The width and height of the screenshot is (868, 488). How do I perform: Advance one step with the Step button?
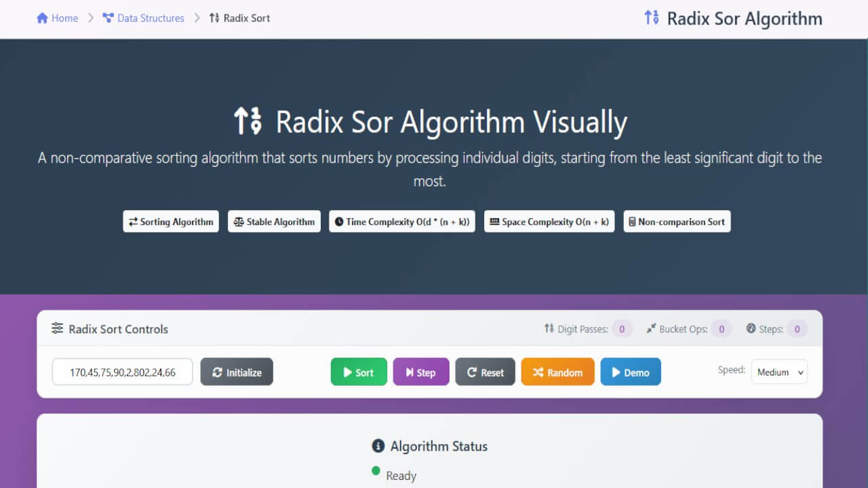(421, 372)
